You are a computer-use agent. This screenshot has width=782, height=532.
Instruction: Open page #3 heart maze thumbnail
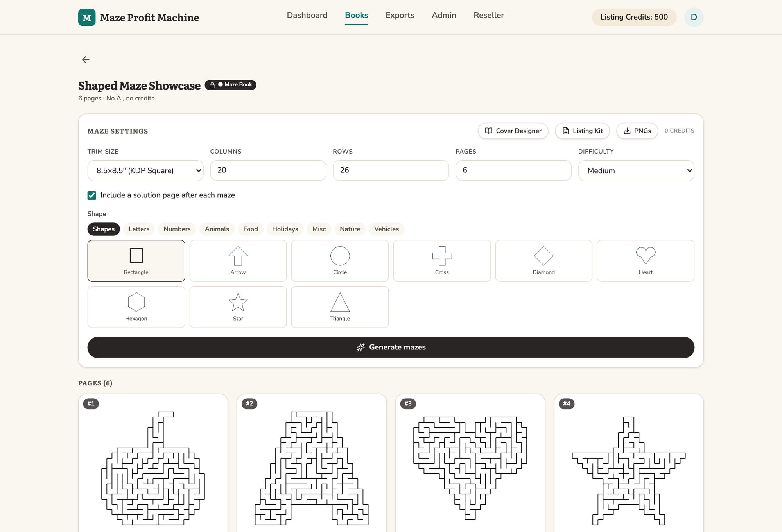point(470,463)
